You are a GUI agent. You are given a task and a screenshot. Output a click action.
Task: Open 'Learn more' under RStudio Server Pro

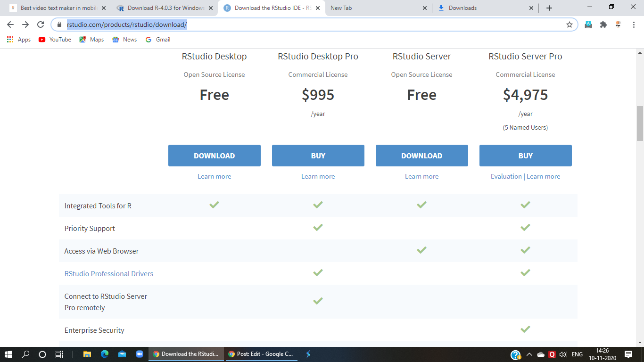(x=544, y=176)
